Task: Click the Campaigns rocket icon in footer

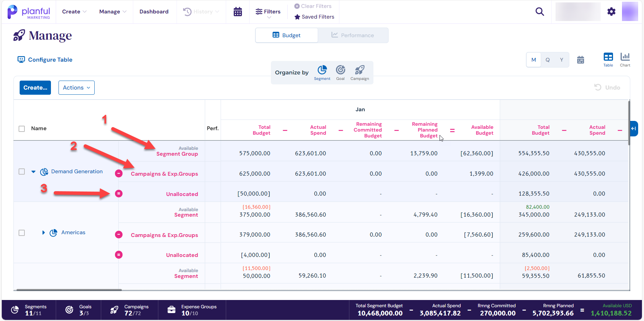Action: pyautogui.click(x=114, y=310)
